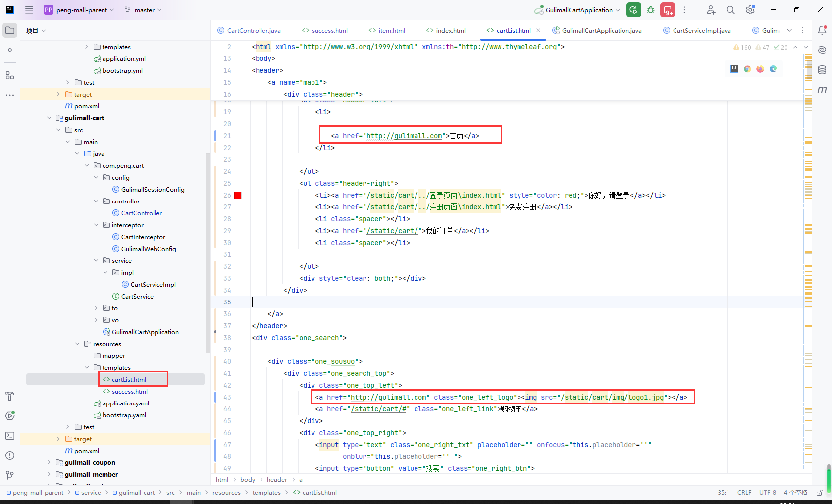The image size is (832, 504).
Task: Open inspection warnings count widget
Action: point(760,47)
